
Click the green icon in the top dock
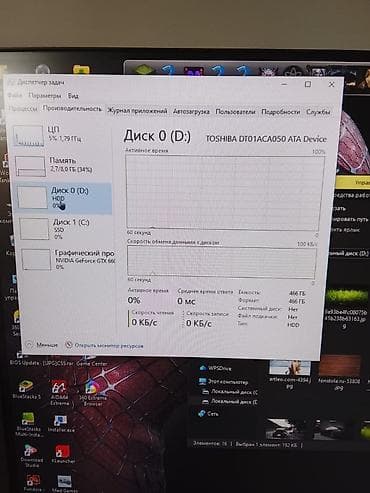tap(144, 70)
